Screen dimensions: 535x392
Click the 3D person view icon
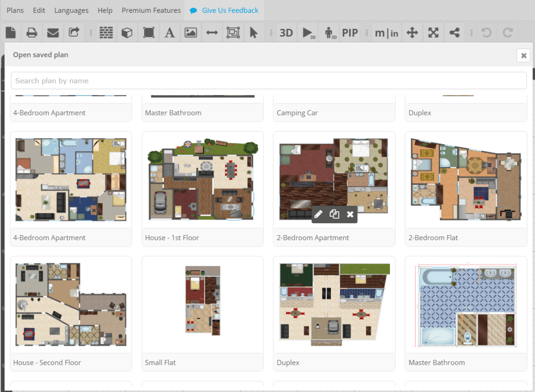[330, 33]
